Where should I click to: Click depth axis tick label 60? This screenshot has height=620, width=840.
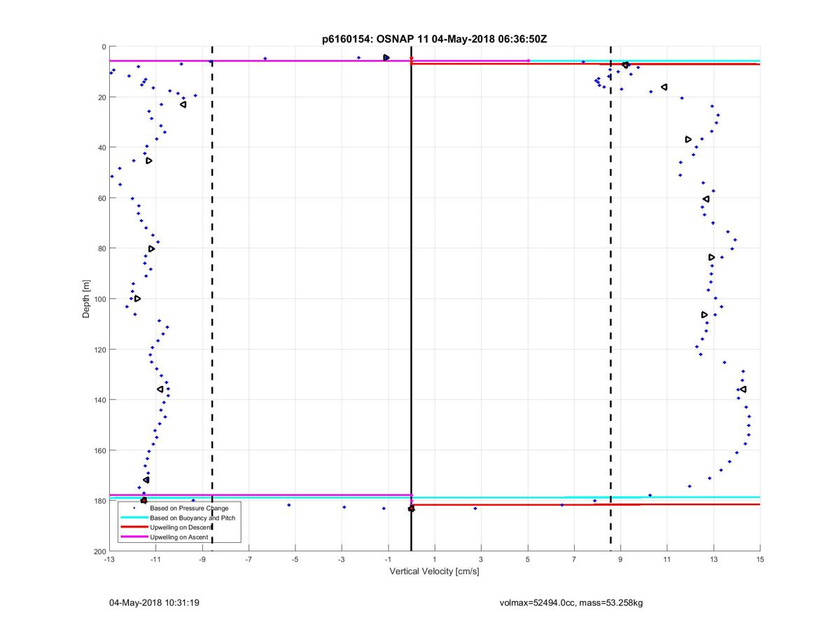click(x=101, y=198)
